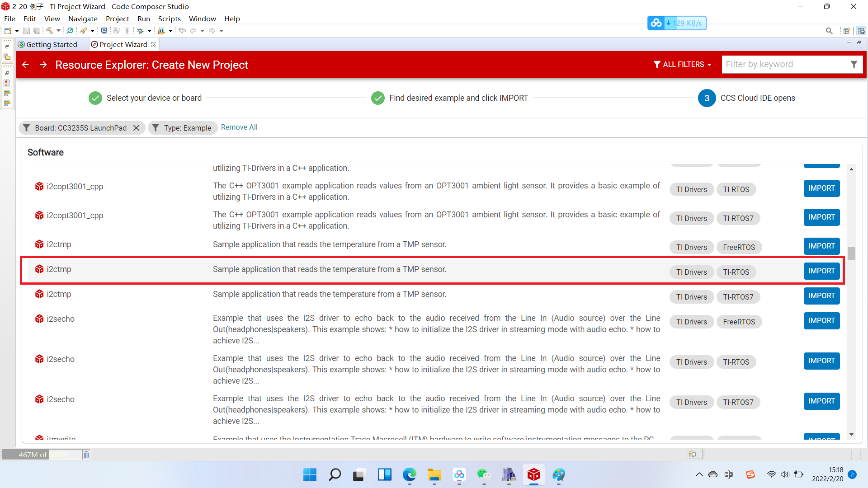This screenshot has width=868, height=488.
Task: Open the Debug icon dropdown arrow
Action: (x=149, y=31)
